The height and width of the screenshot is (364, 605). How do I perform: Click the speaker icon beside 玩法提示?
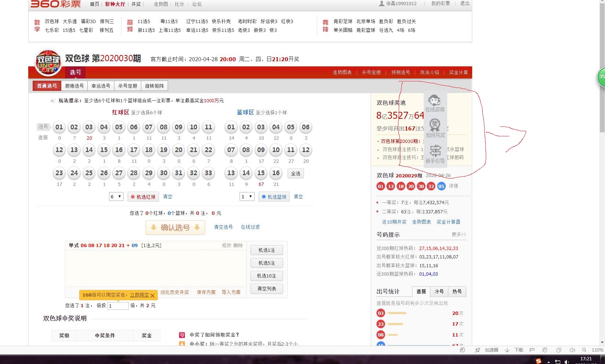(53, 101)
